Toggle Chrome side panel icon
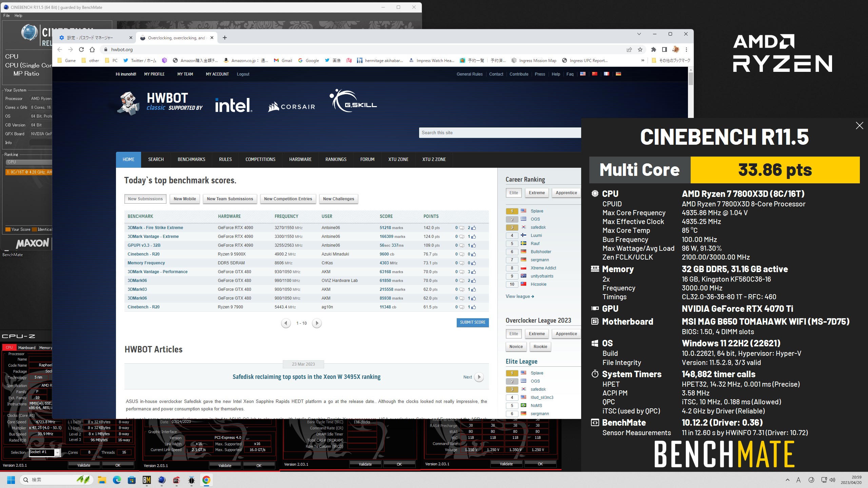Viewport: 868px width, 488px height. (665, 49)
